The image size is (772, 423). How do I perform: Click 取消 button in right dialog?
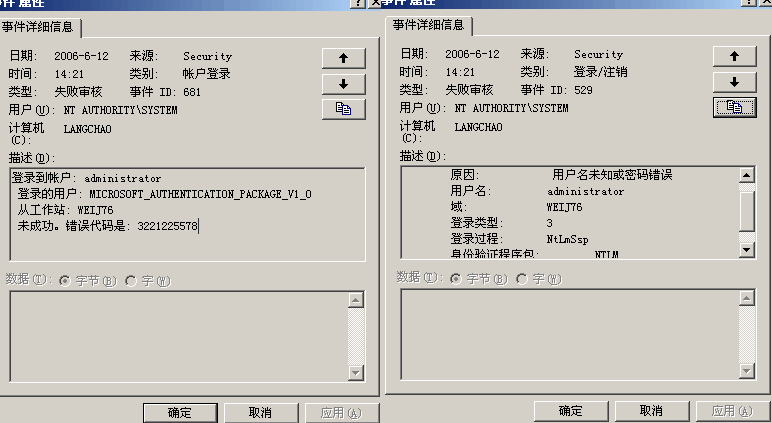click(651, 411)
